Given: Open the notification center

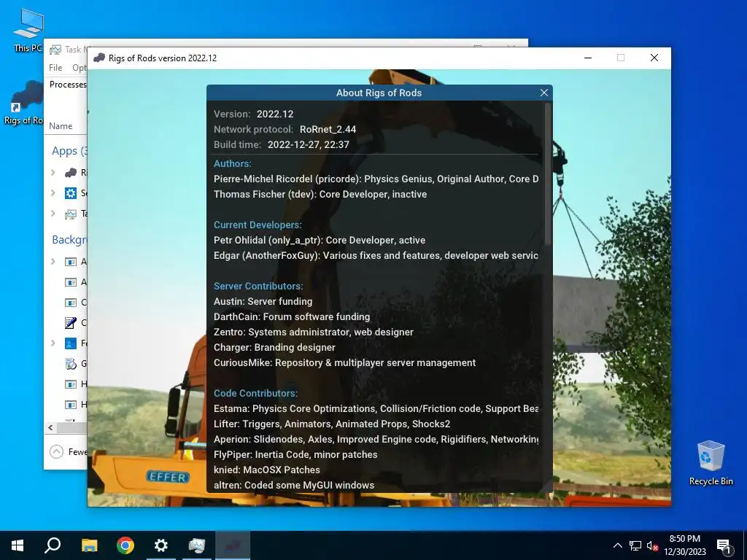Looking at the screenshot, I should 724,545.
